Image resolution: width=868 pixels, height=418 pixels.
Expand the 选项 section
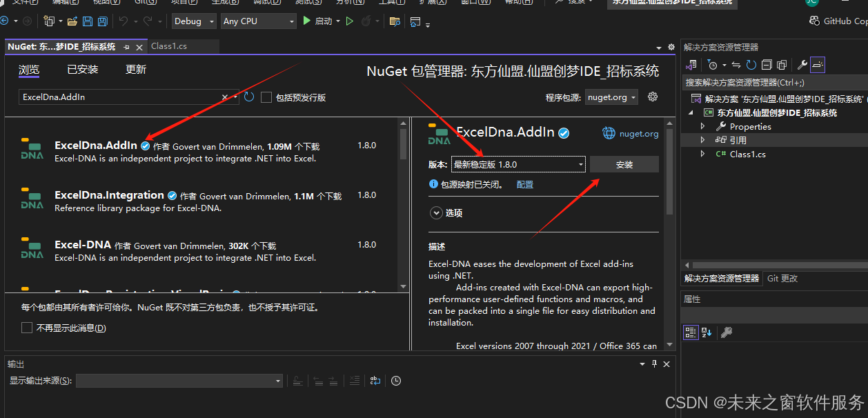click(x=436, y=213)
